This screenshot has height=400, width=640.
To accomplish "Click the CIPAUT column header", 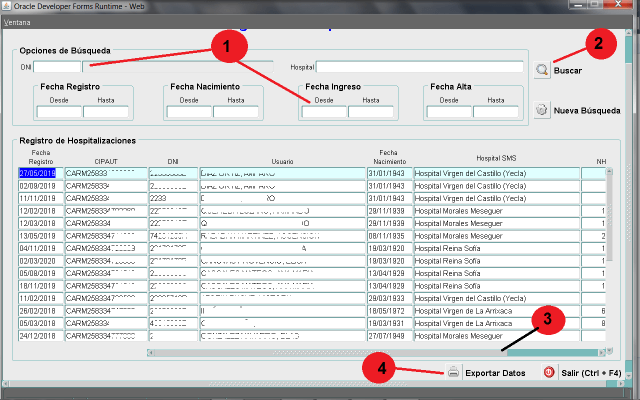I will click(106, 162).
